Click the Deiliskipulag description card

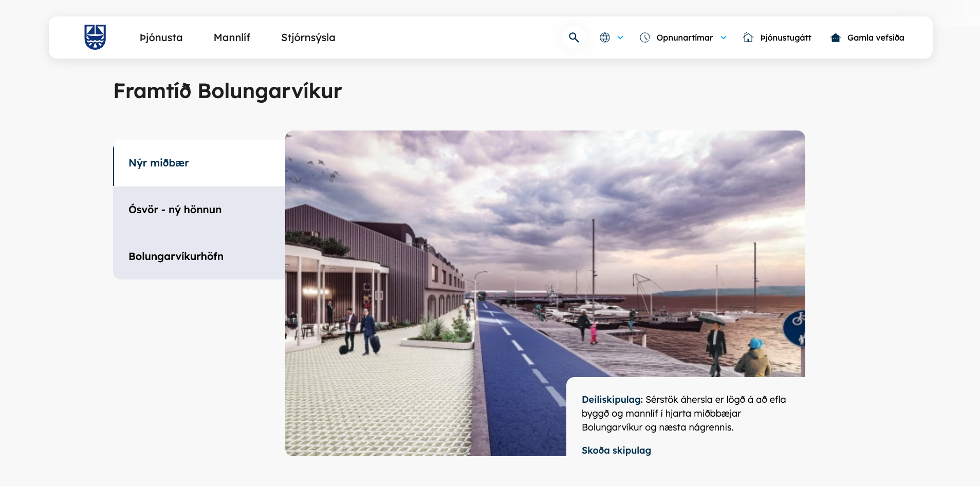pos(686,417)
